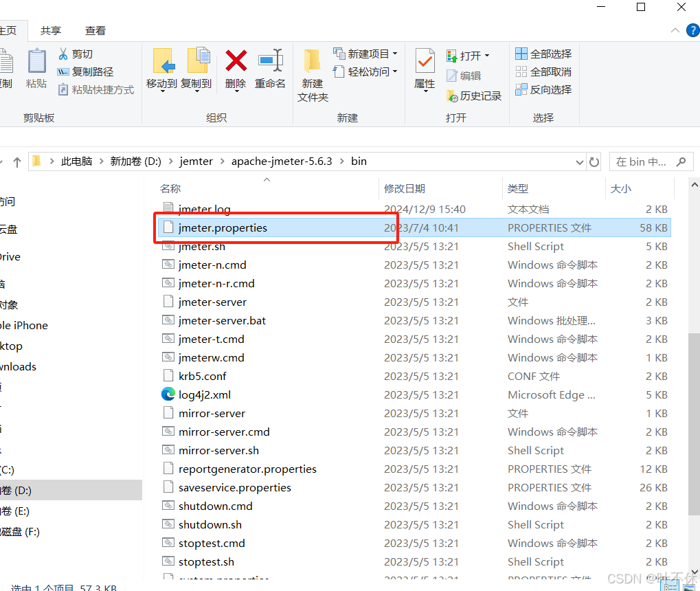This screenshot has height=591, width=700.
Task: Click the file list vertical scrollbar thumb
Action: [695, 423]
